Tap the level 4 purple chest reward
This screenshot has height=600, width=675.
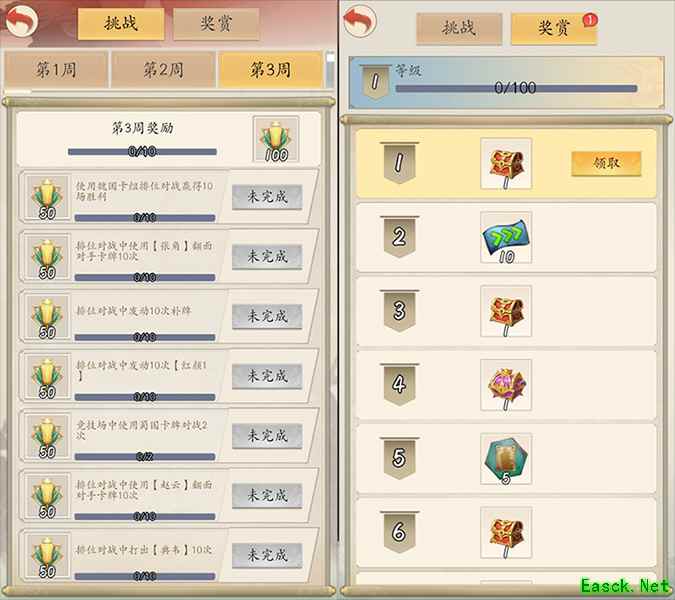pos(506,385)
